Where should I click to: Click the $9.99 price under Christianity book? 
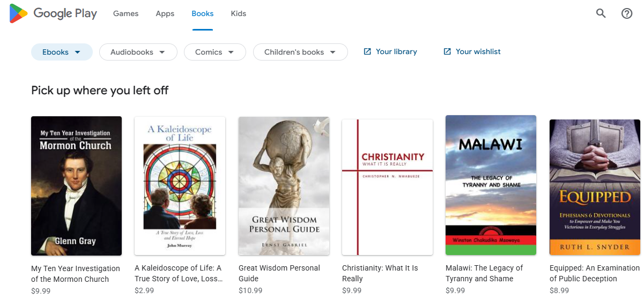[x=352, y=290]
